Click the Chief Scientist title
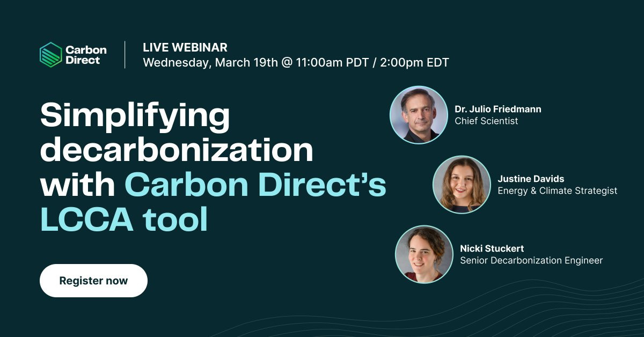 coord(486,121)
